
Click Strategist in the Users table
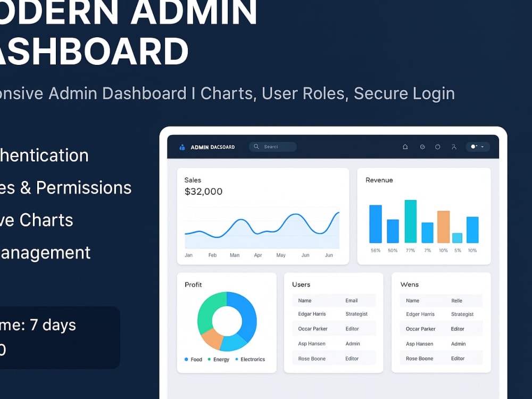point(356,314)
